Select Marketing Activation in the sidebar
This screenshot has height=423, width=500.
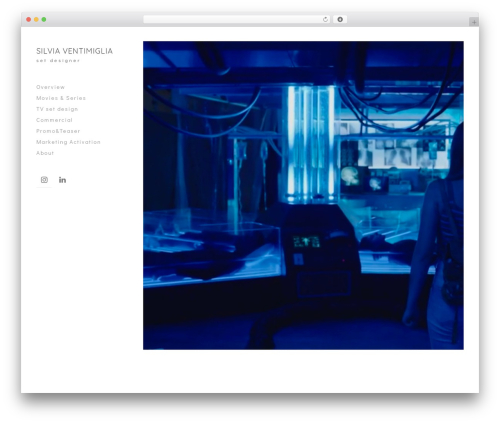68,142
